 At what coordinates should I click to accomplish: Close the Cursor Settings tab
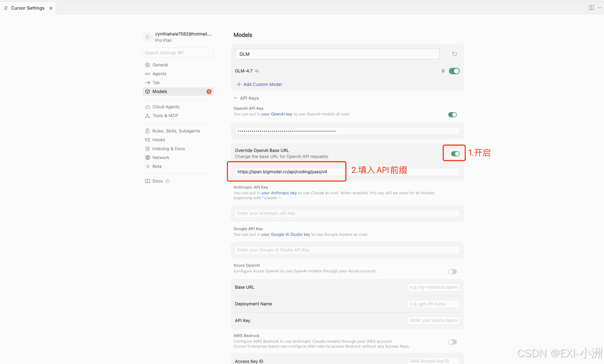point(51,8)
